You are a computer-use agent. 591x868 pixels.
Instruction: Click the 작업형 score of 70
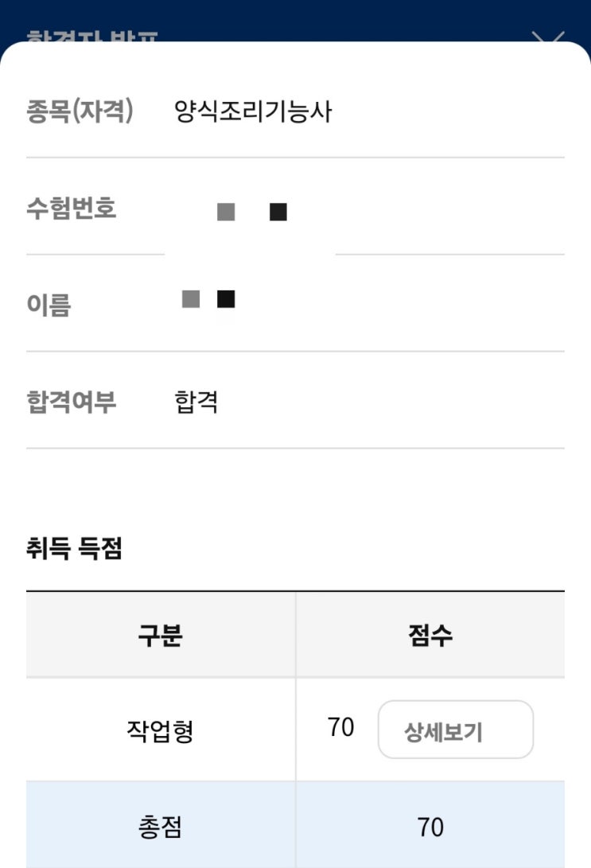(340, 728)
